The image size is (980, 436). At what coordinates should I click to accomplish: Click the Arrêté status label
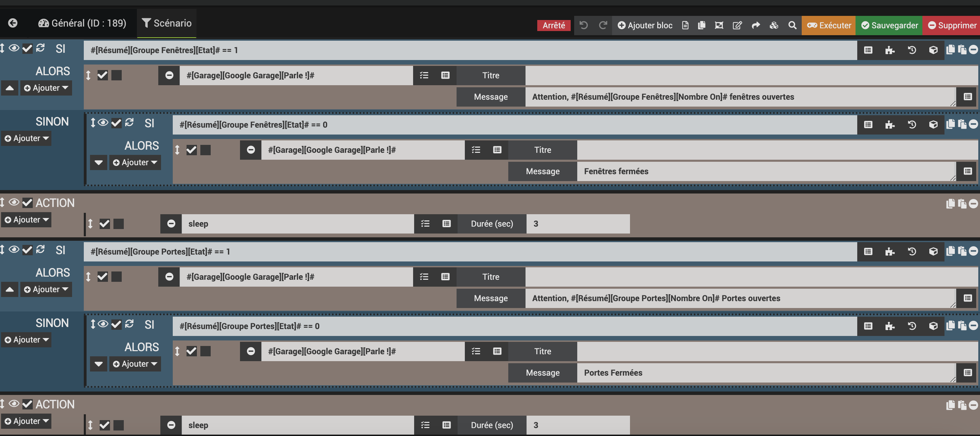point(553,26)
